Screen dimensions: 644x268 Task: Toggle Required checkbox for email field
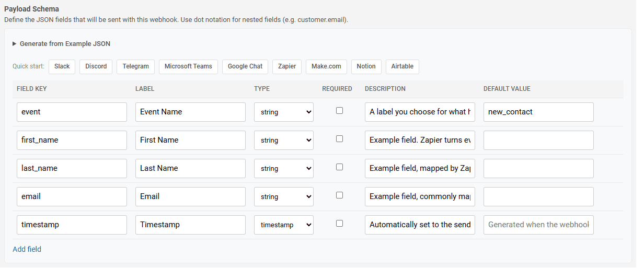click(x=339, y=195)
